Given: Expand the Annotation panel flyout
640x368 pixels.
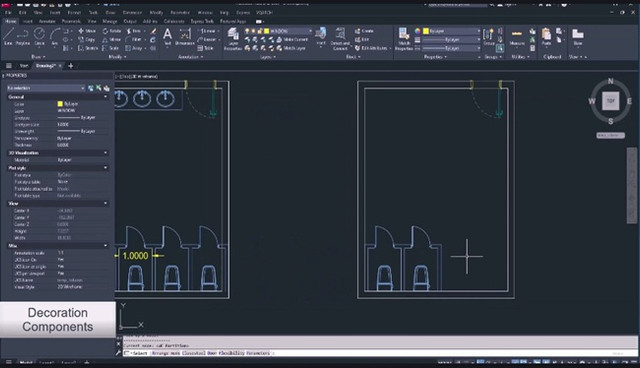Looking at the screenshot, I should click(x=191, y=57).
